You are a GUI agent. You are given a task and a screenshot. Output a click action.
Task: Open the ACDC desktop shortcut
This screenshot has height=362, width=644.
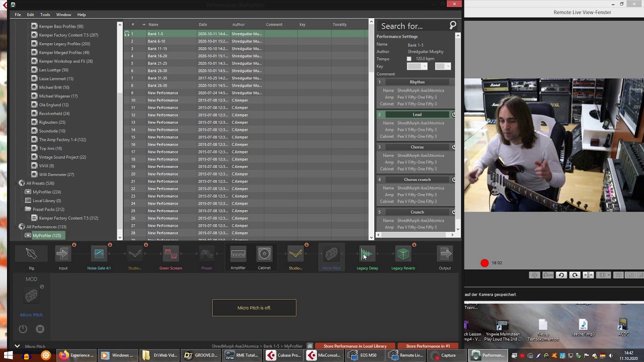[x=623, y=328]
